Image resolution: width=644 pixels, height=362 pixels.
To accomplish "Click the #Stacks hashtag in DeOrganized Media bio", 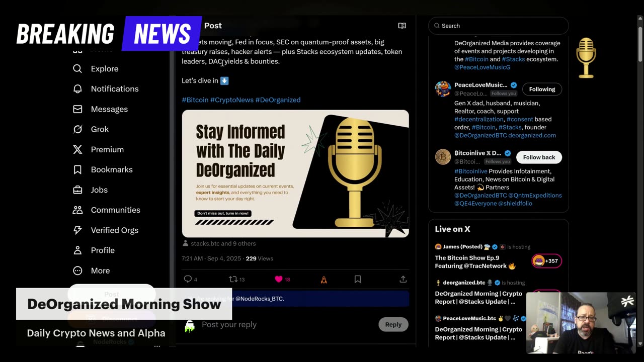I will tap(513, 59).
